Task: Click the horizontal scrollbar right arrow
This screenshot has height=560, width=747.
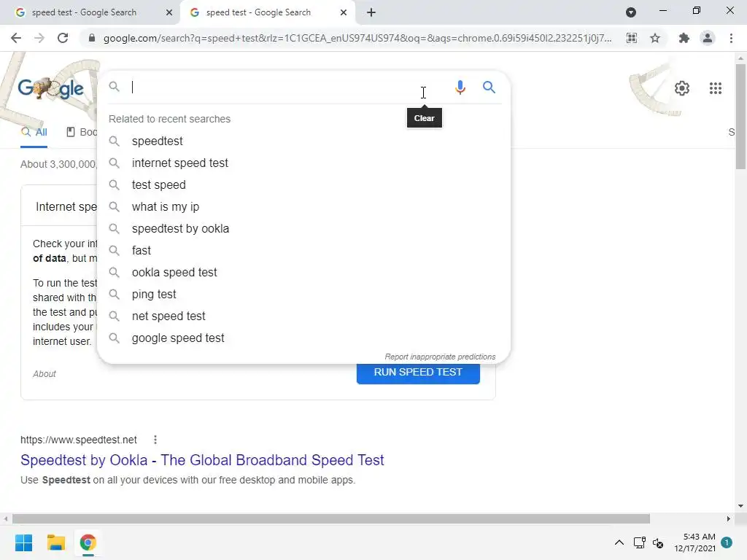Action: [x=729, y=518]
